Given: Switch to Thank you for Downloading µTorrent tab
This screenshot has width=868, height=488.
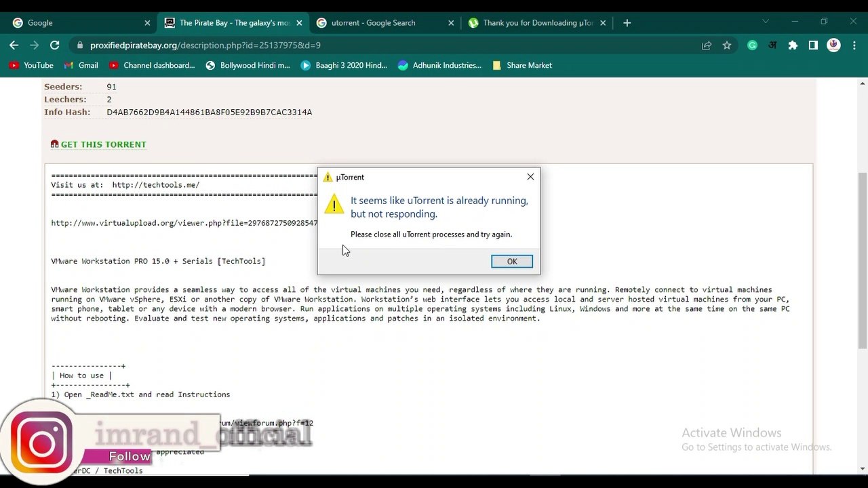Looking at the screenshot, I should pyautogui.click(x=538, y=23).
